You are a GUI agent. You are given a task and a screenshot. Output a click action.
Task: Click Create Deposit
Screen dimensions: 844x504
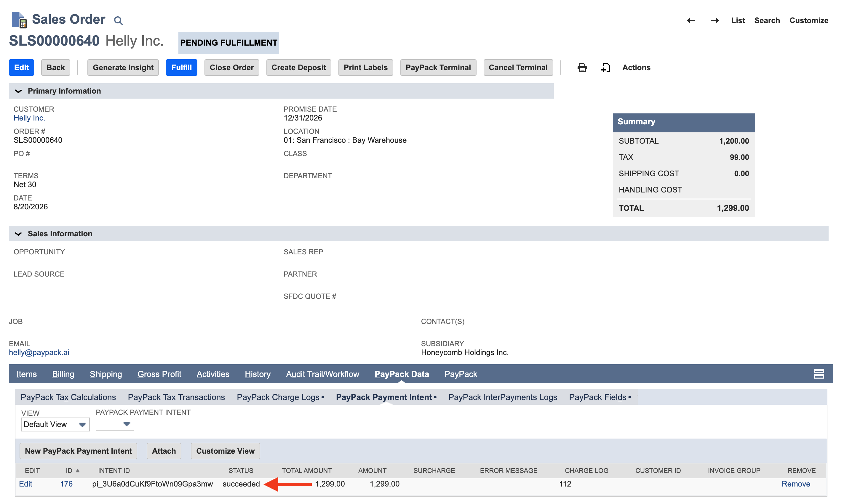click(x=299, y=68)
